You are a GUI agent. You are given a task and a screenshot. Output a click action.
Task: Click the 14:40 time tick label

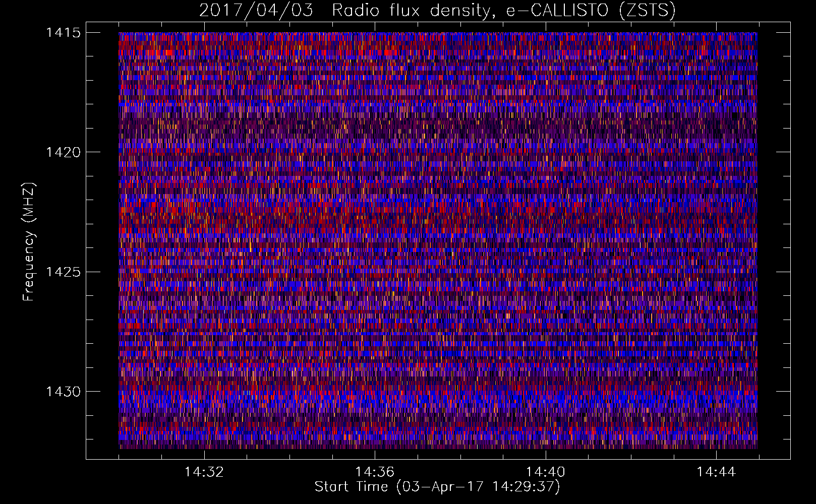point(545,472)
